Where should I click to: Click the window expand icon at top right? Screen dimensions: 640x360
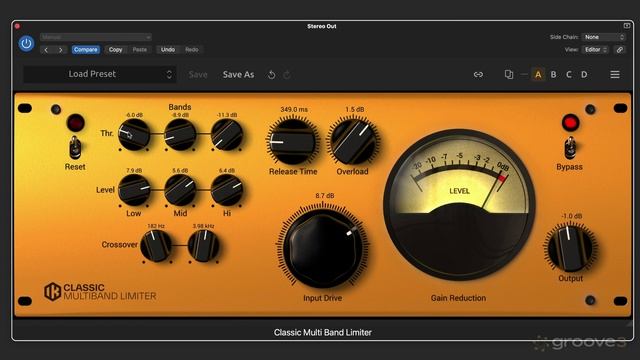pos(627,26)
